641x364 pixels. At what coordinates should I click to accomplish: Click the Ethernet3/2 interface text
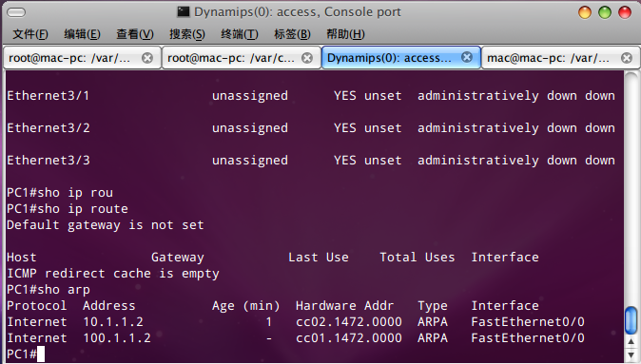[x=49, y=128]
